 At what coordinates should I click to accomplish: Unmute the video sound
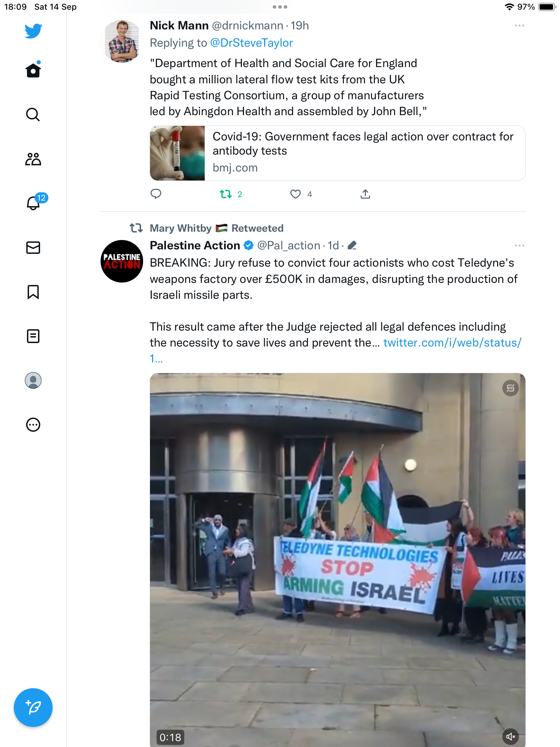click(511, 737)
